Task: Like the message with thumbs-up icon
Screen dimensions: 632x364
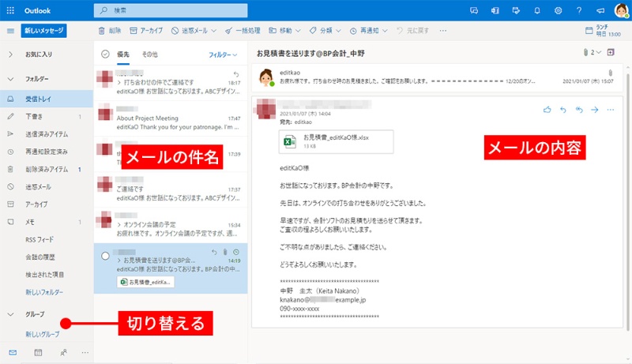Action: (547, 110)
